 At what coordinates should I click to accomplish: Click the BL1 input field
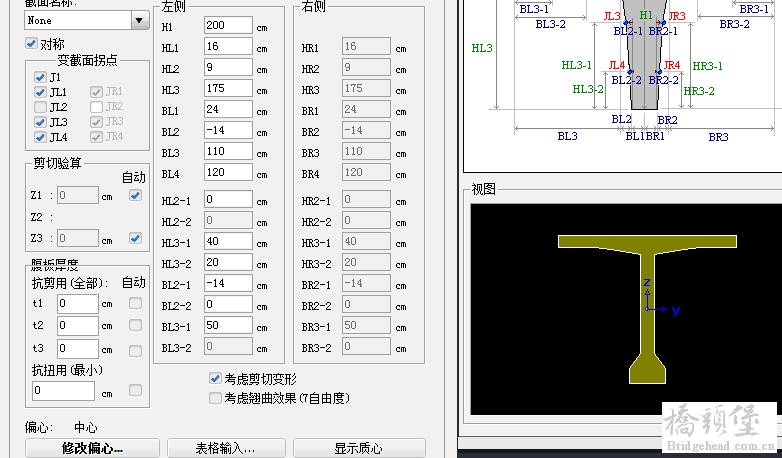(x=228, y=109)
